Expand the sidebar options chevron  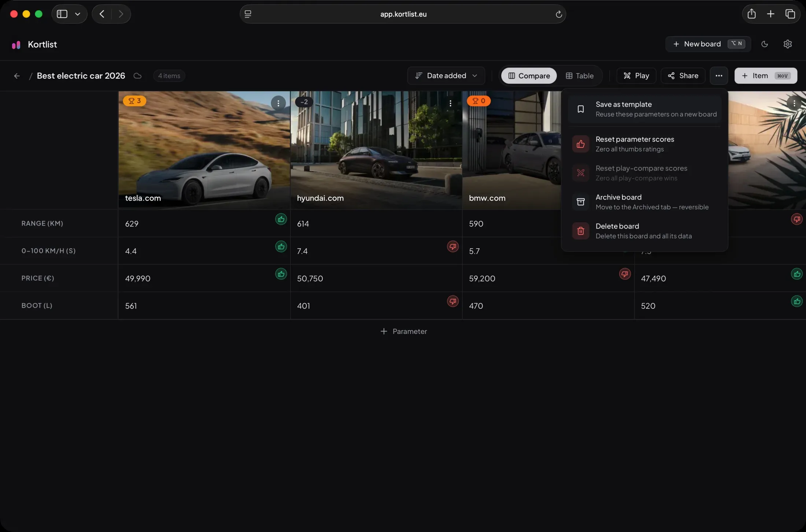(77, 14)
